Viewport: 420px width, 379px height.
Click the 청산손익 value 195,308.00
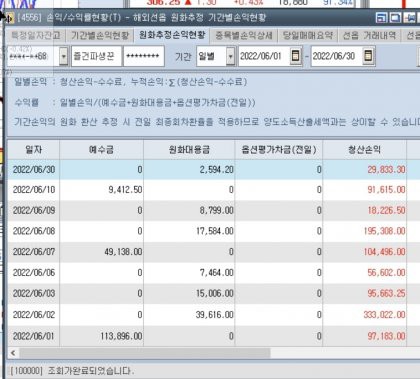[384, 231]
